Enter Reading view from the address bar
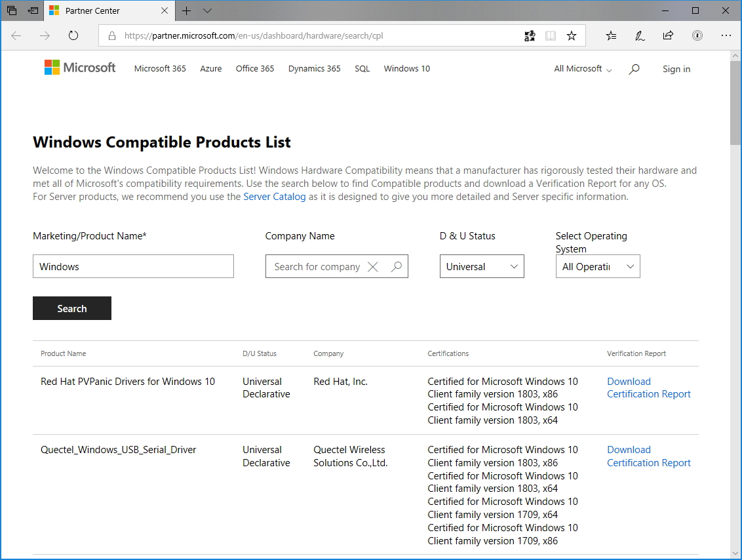This screenshot has width=742, height=560. coord(551,35)
